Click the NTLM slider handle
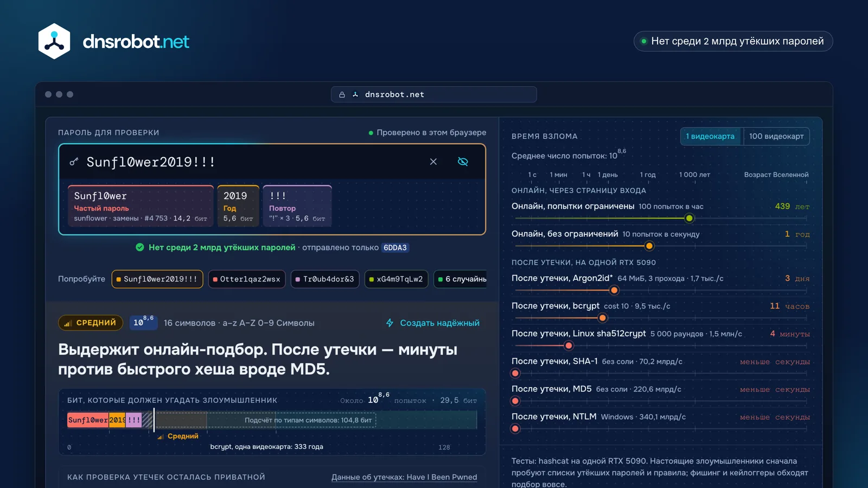Viewport: 868px width, 488px height. 515,429
